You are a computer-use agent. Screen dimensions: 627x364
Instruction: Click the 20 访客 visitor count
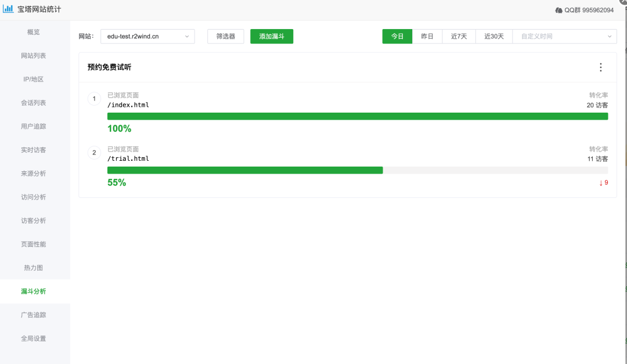pyautogui.click(x=597, y=105)
